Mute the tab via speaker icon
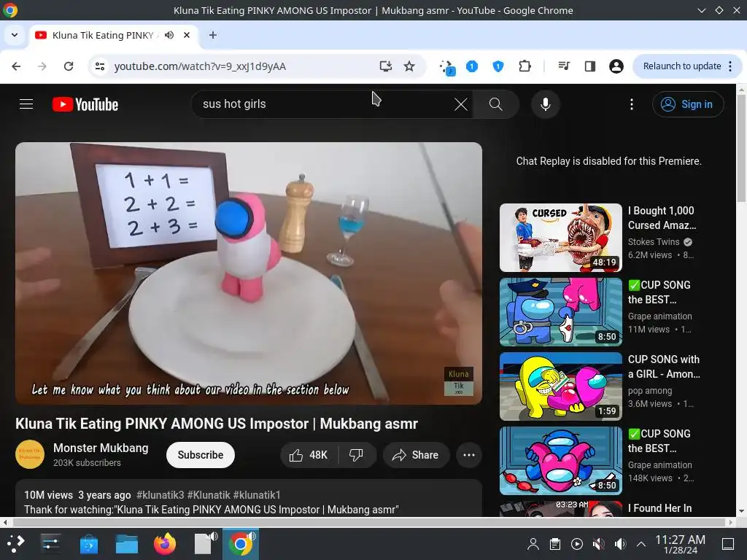Viewport: 747px width, 560px height. click(169, 35)
